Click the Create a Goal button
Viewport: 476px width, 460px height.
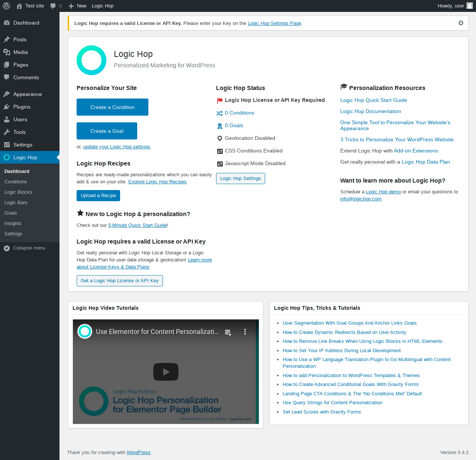107,131
